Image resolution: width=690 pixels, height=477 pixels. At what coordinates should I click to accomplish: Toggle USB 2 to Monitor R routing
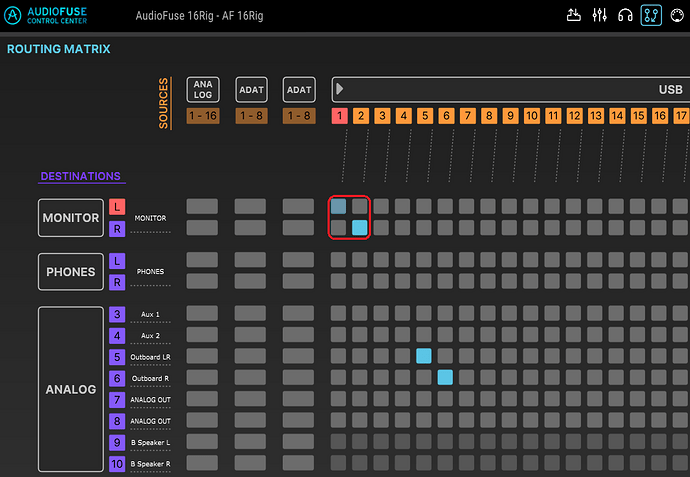tap(360, 228)
